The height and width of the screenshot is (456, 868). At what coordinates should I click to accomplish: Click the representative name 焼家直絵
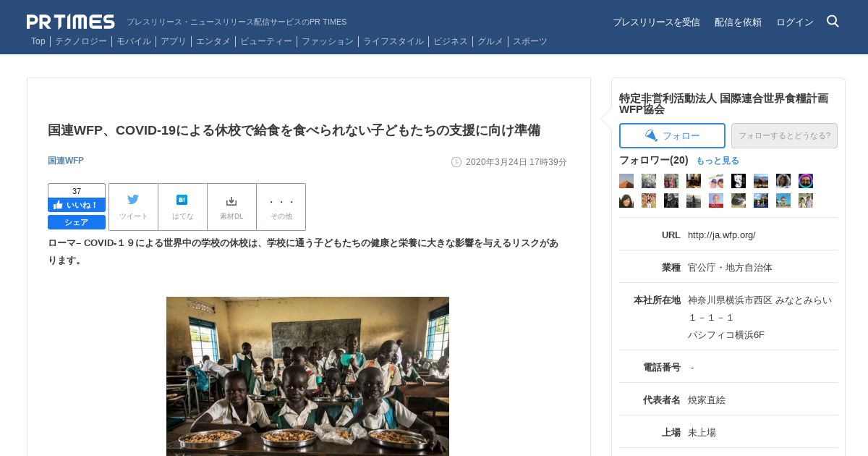click(x=707, y=400)
